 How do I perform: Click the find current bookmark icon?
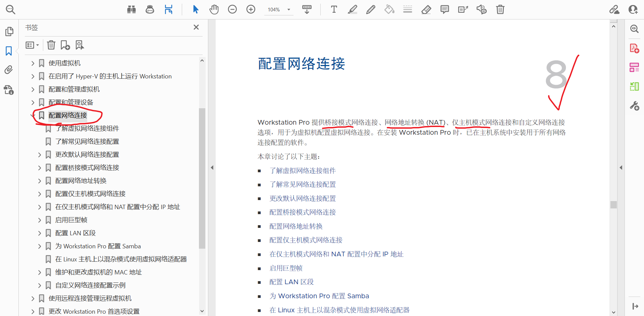click(x=79, y=45)
